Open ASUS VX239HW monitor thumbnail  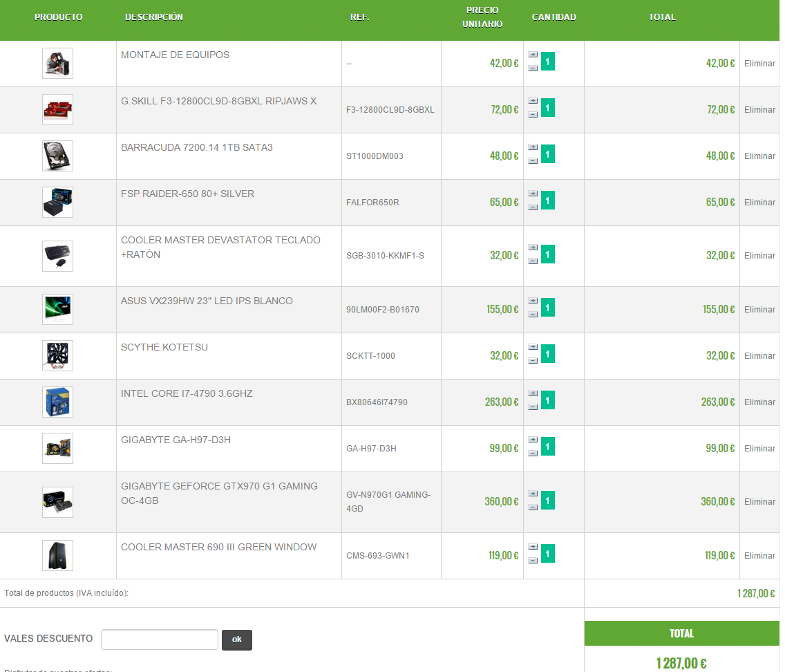pos(57,310)
